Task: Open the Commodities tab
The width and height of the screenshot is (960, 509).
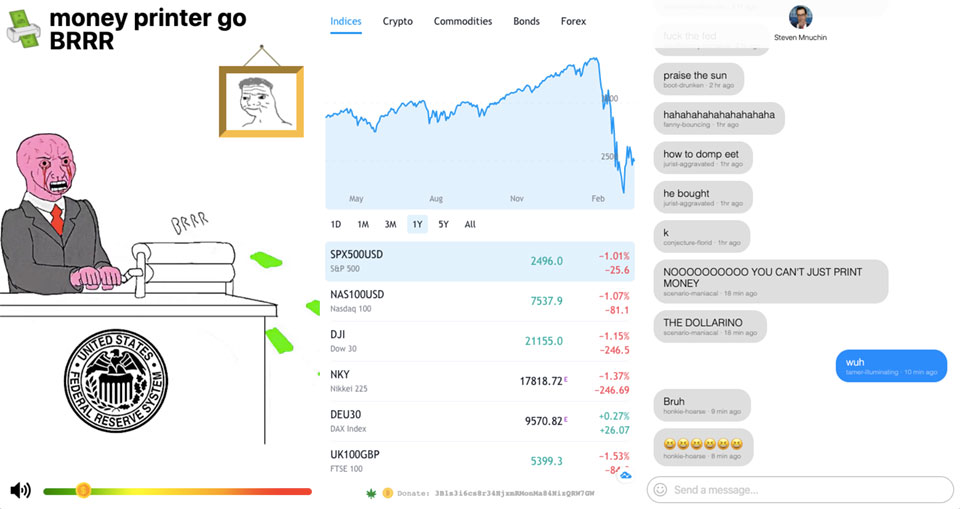Action: [x=463, y=21]
